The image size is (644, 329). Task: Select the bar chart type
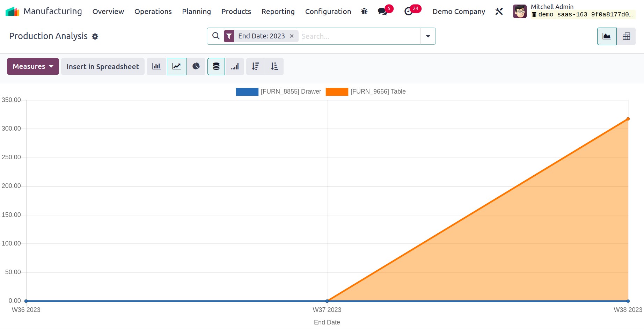(156, 66)
